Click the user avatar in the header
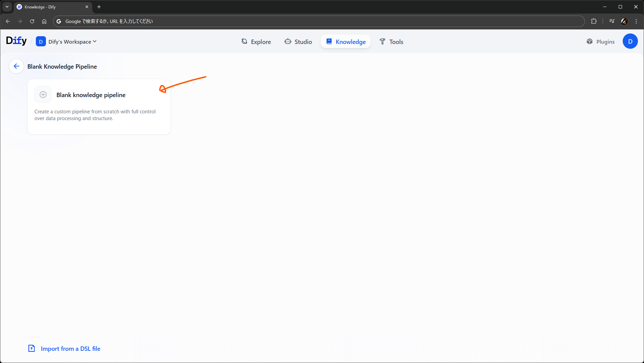This screenshot has width=644, height=363. [x=630, y=41]
